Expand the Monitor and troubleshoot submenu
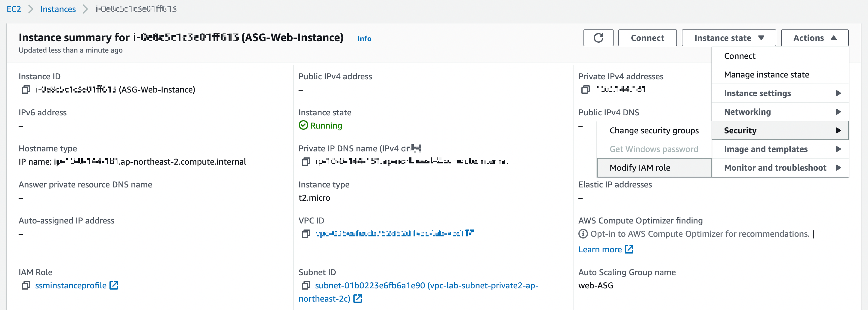This screenshot has width=868, height=310. coord(780,168)
